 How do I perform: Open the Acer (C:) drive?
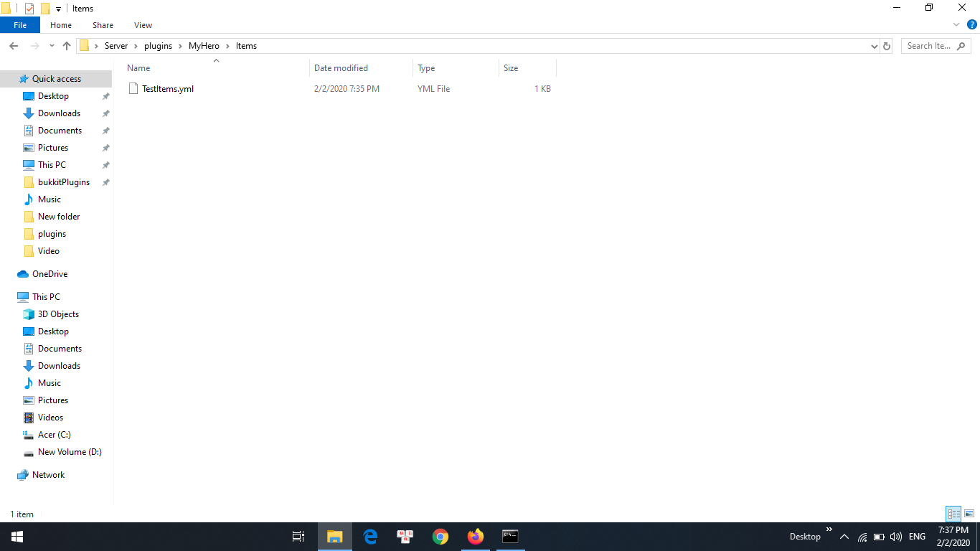(x=55, y=435)
